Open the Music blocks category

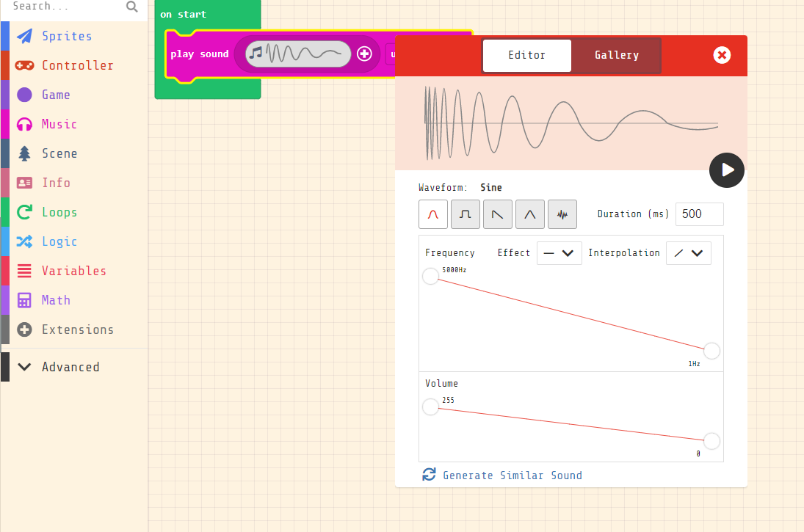click(74, 124)
